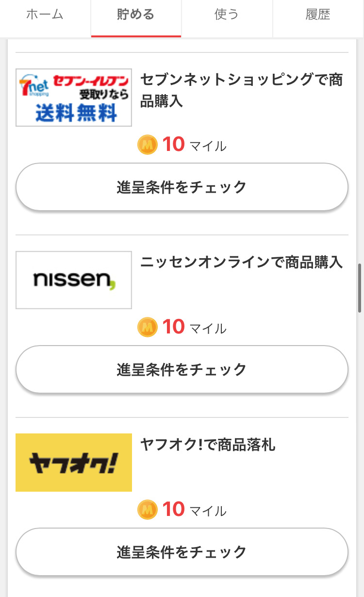Click the mile coin icon for ヤフオク!
Viewport: 364px width, 597px height.
148,510
